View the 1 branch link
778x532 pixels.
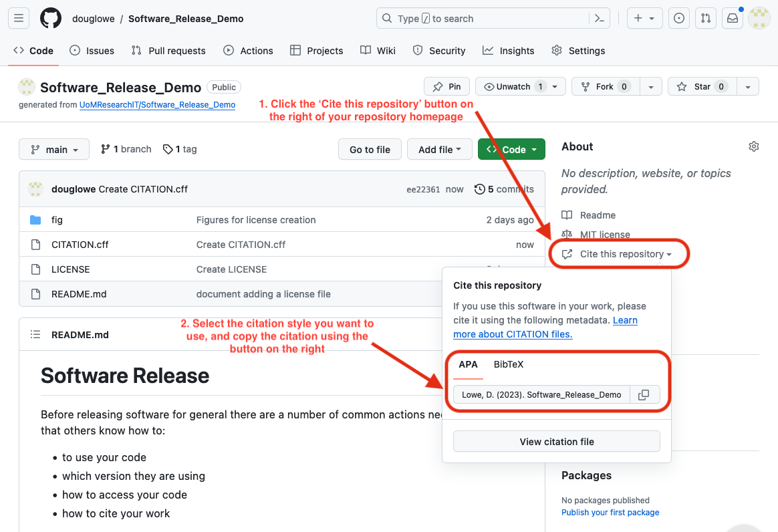[x=126, y=150]
